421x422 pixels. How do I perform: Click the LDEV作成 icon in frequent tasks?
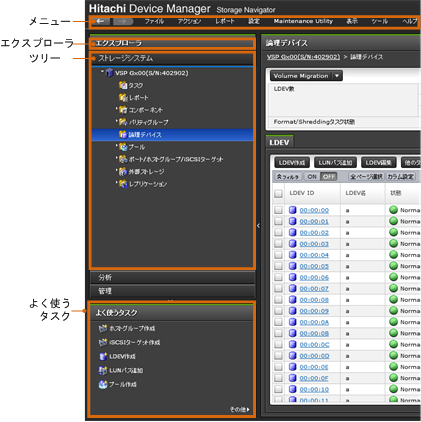click(103, 356)
